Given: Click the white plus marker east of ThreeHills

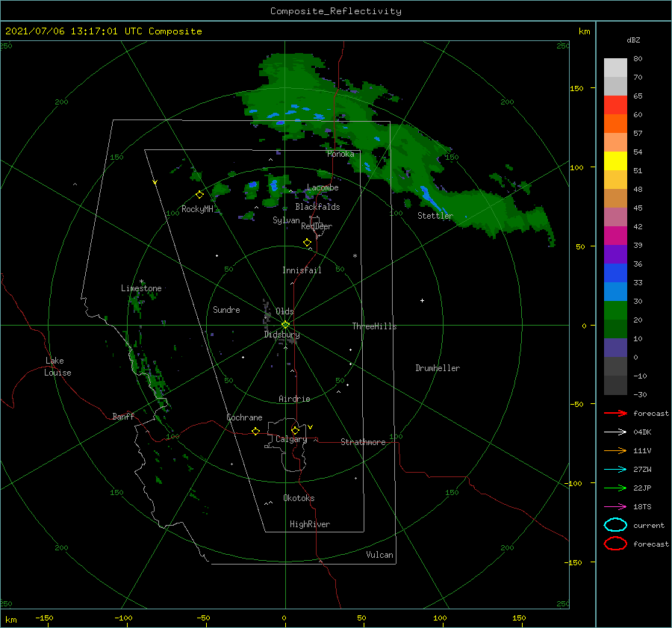Looking at the screenshot, I should click(x=422, y=300).
